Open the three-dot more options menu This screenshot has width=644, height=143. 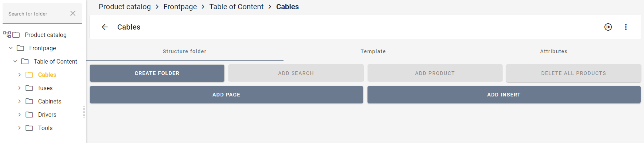click(626, 27)
